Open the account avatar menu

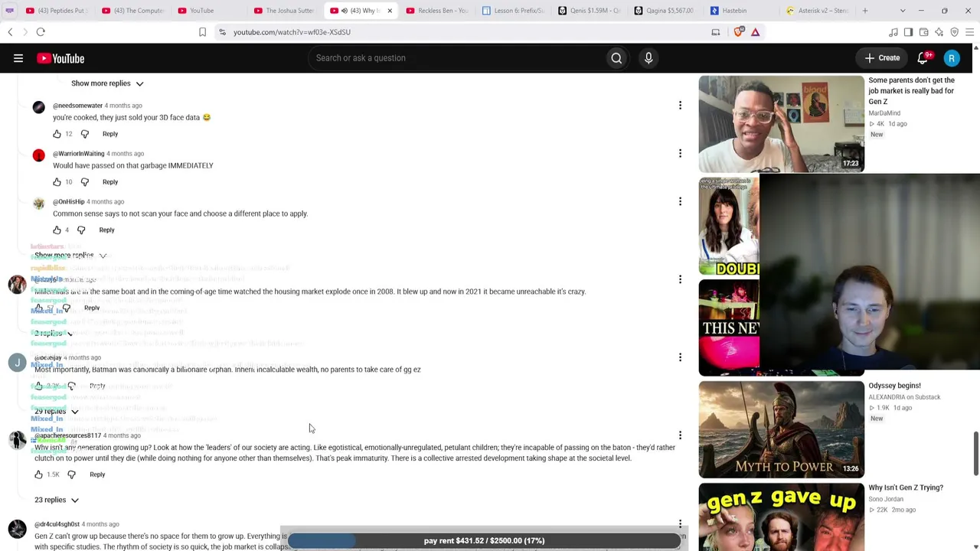point(952,58)
